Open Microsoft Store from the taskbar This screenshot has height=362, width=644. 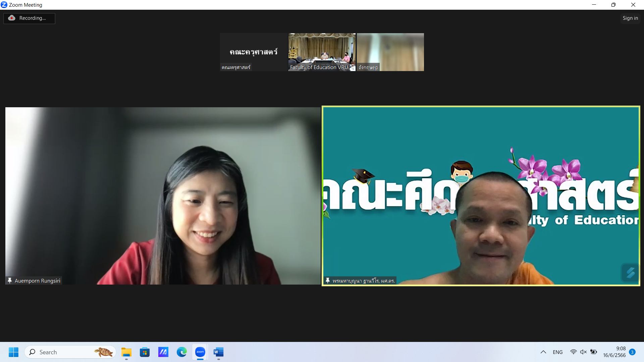[x=145, y=352]
